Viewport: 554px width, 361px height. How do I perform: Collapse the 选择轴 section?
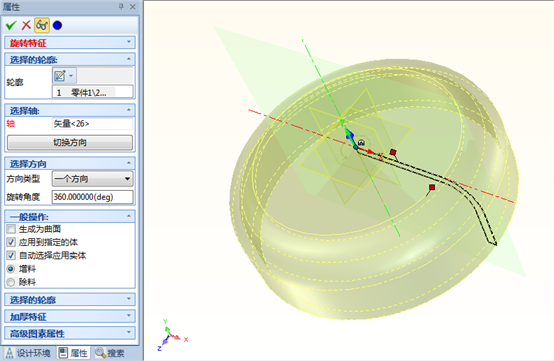[129, 111]
